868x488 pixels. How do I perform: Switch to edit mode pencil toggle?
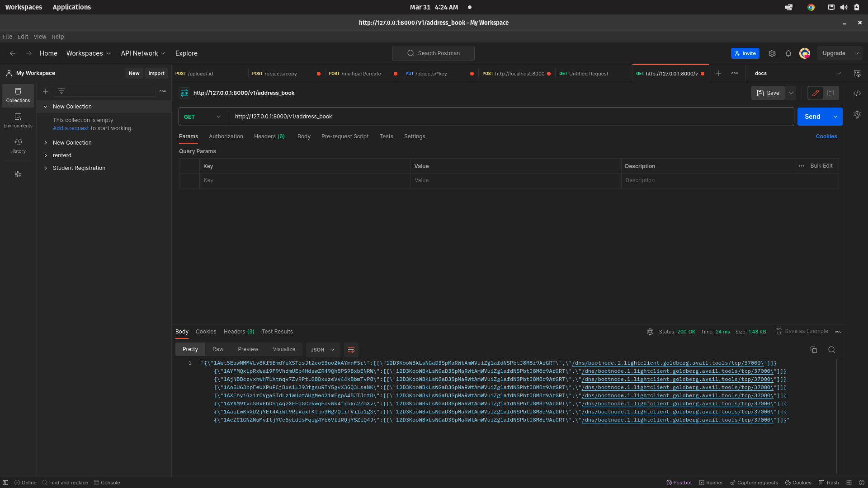[x=815, y=93]
